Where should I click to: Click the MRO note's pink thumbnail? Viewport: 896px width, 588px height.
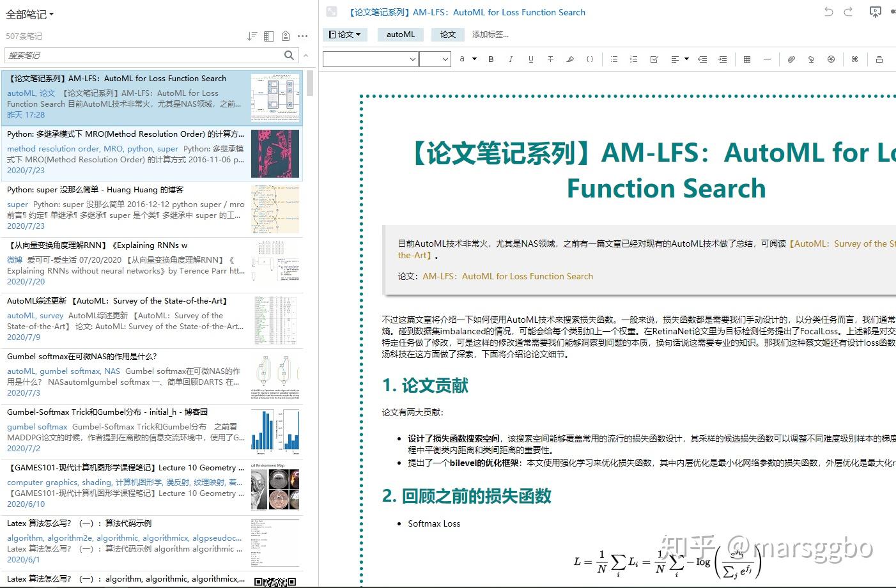[275, 153]
